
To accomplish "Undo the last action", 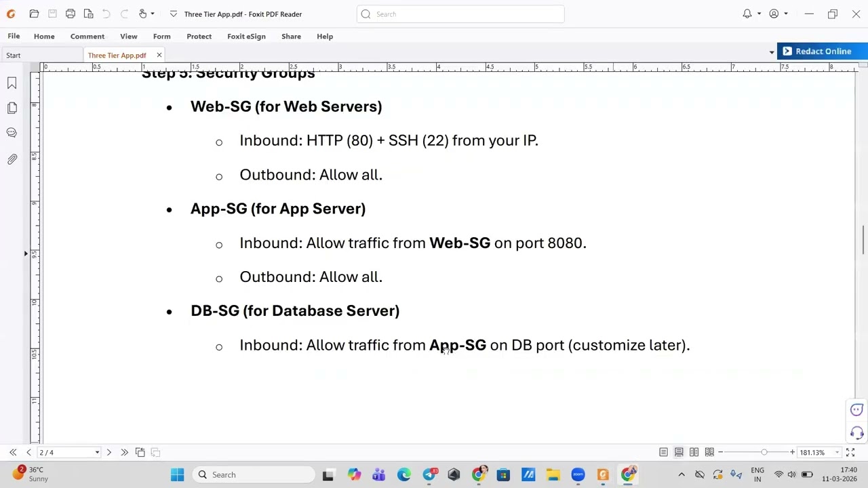I will (106, 14).
